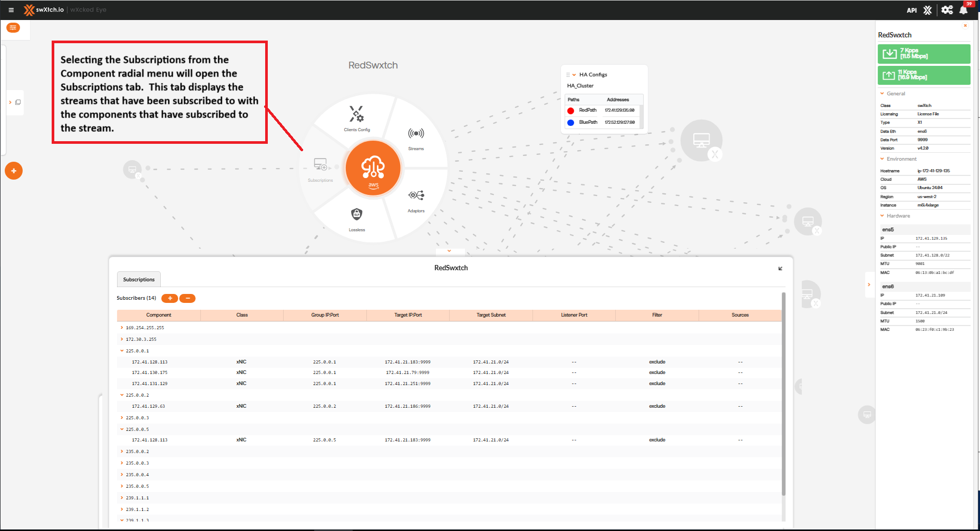This screenshot has width=980, height=531.
Task: Expand the 225.0.0.3 group row
Action: click(122, 418)
